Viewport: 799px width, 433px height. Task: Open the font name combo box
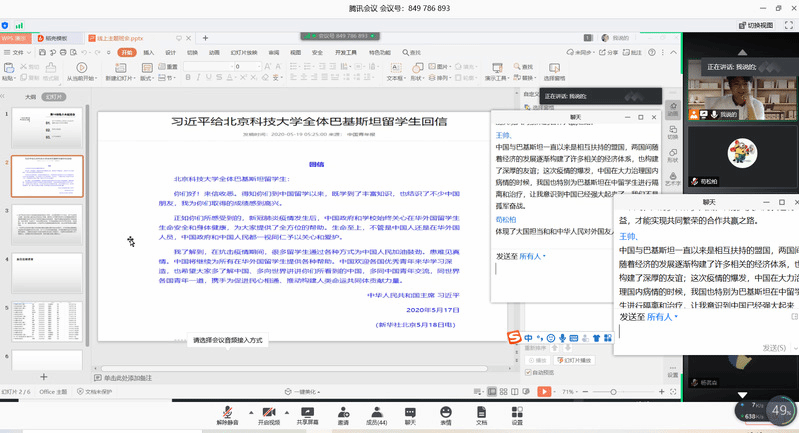(207, 67)
